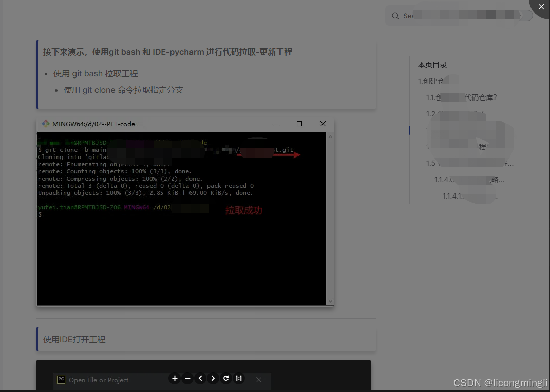Click the terminal scrollbar up arrow
Viewport: 550px width, 392px height.
[330, 136]
